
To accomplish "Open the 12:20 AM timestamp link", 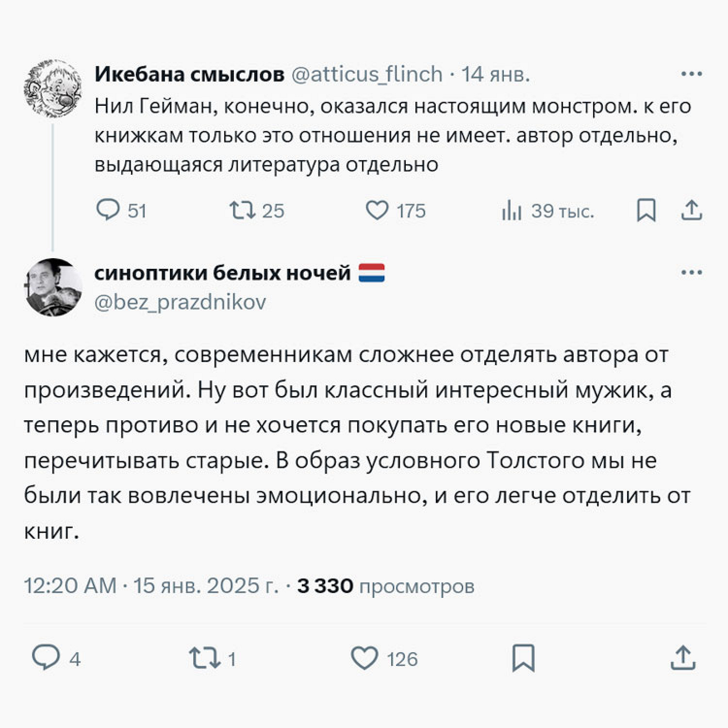I will point(70,586).
